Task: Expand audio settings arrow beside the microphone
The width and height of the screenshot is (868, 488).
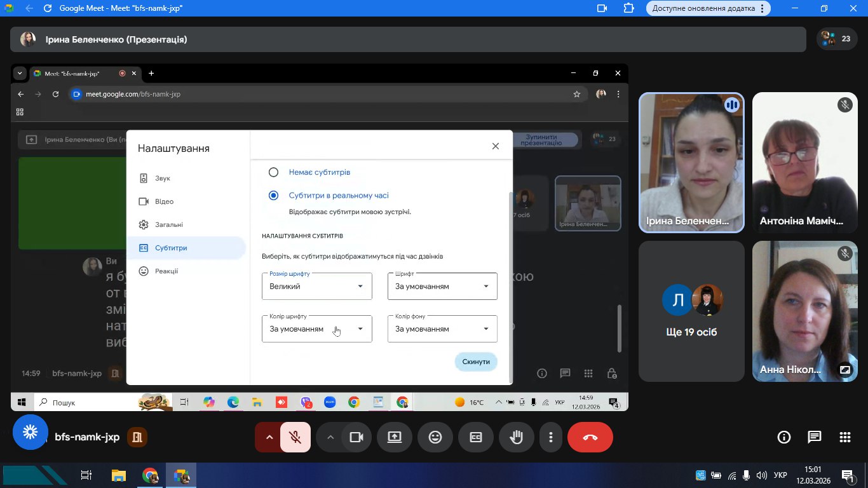Action: click(x=269, y=437)
